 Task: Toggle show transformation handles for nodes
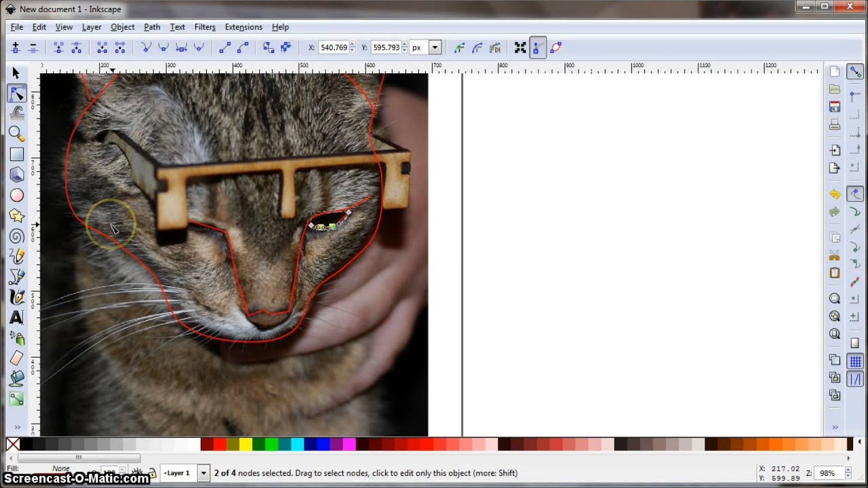pyautogui.click(x=520, y=47)
